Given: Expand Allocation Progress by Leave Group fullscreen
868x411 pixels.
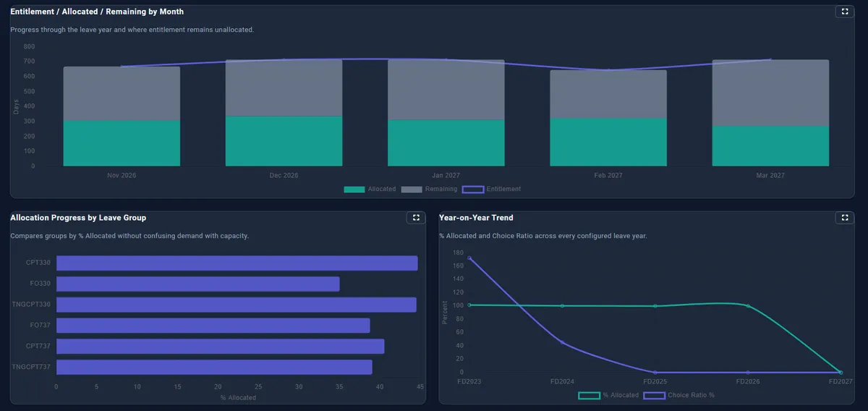Looking at the screenshot, I should coord(416,217).
